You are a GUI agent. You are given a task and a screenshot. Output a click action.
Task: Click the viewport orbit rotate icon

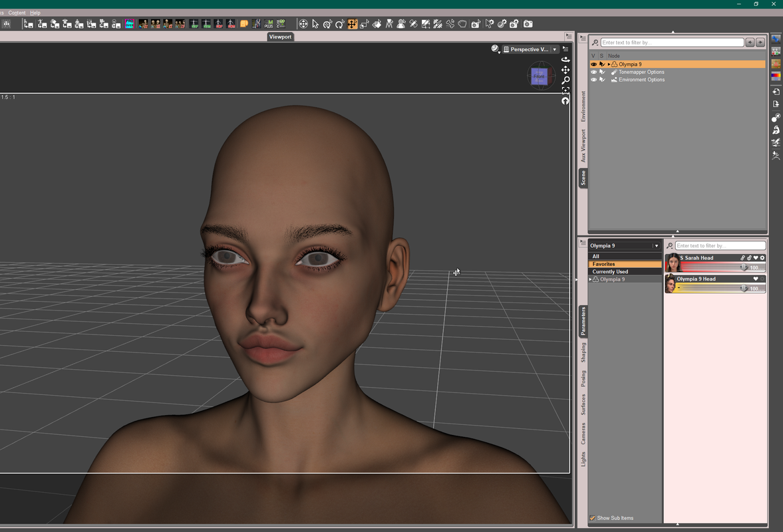[565, 59]
